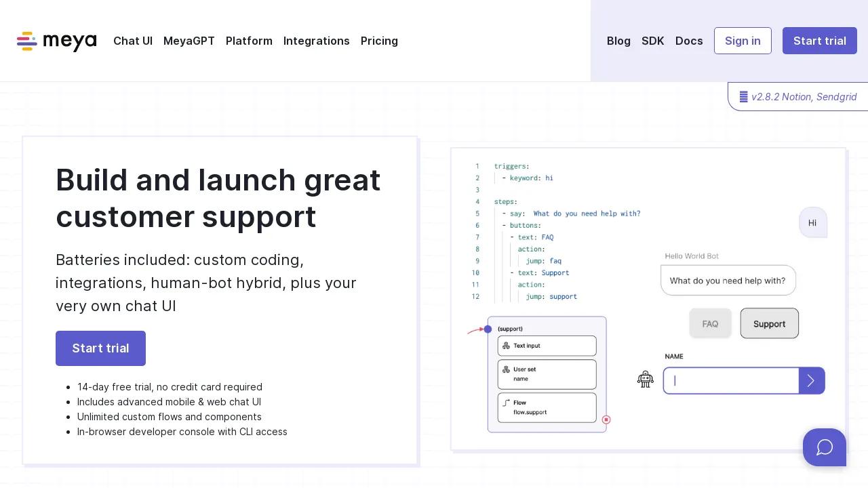Viewport: 868px width, 488px height.
Task: Open the Docs link
Action: tap(689, 41)
